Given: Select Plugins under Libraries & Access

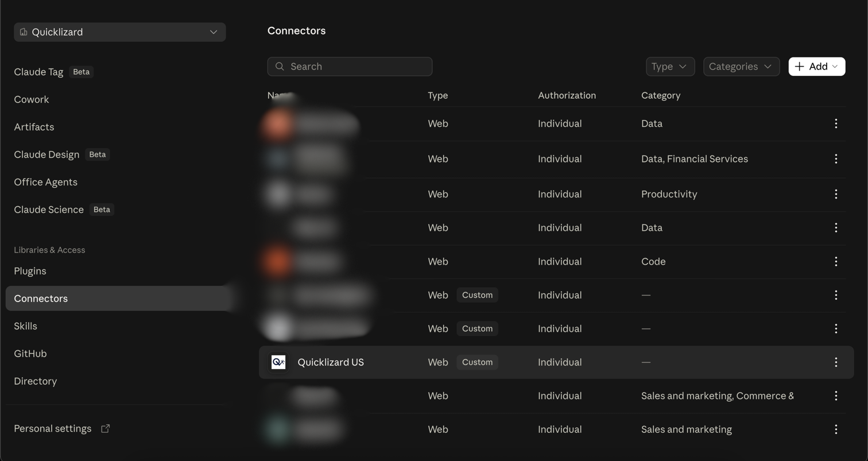Looking at the screenshot, I should [x=30, y=271].
